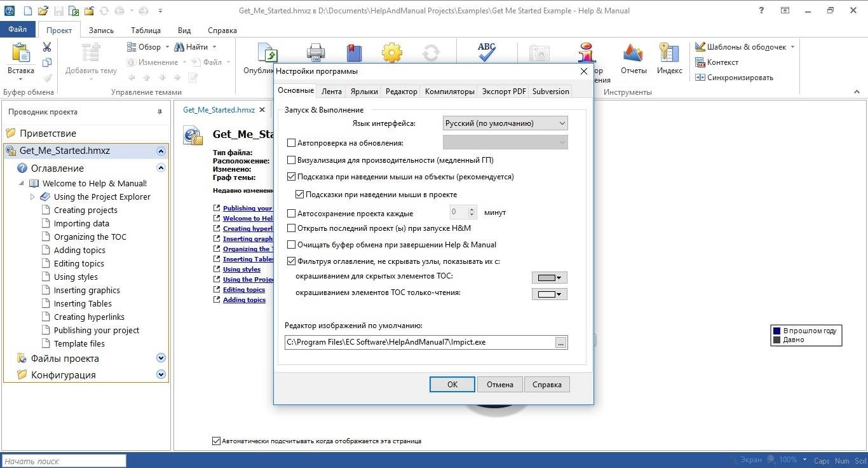
Task: Switch to Экспорт PDF tab
Action: [504, 92]
